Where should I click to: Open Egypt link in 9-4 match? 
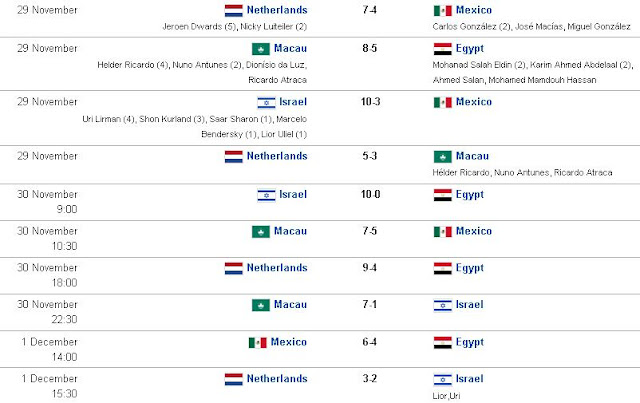469,268
